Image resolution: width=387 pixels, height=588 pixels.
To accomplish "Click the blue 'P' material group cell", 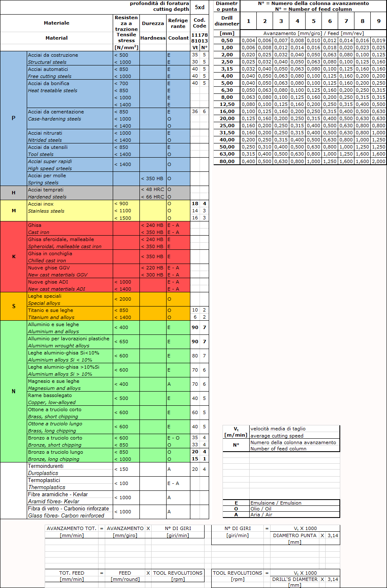I will (x=14, y=118).
